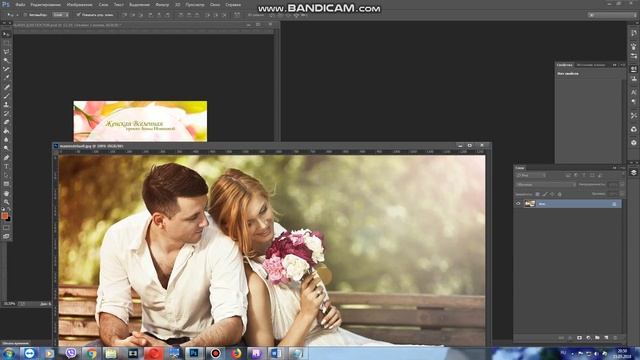Open Viber from taskbar
The height and width of the screenshot is (360, 640).
coord(71,353)
